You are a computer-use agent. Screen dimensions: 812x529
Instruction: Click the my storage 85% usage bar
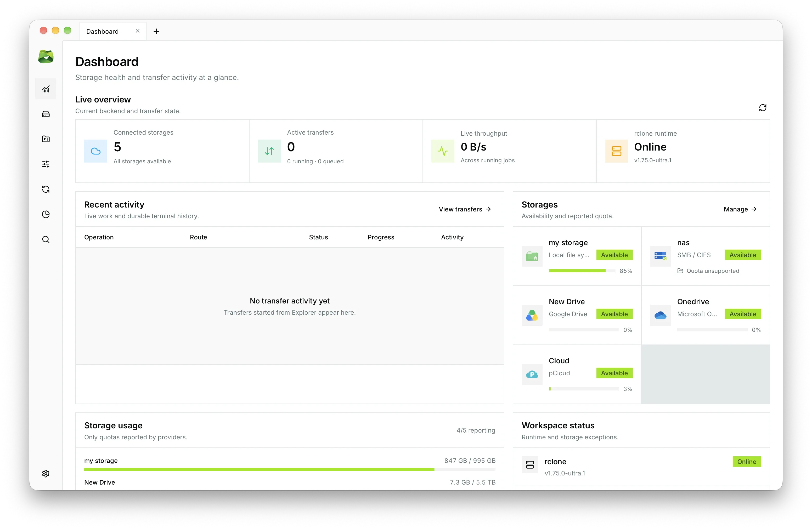pos(582,271)
